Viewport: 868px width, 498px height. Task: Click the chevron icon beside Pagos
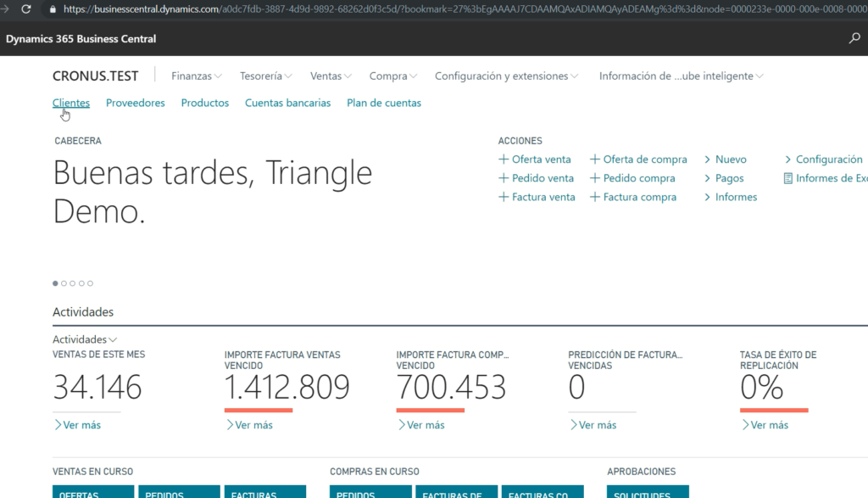pyautogui.click(x=708, y=178)
